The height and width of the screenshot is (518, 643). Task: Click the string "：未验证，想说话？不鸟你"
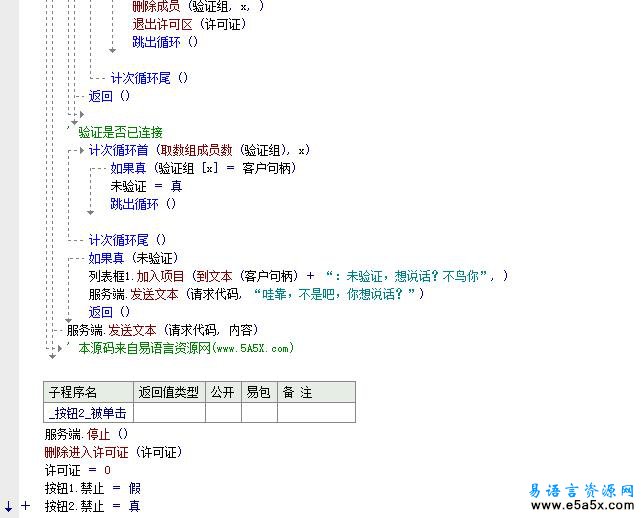pos(406,276)
